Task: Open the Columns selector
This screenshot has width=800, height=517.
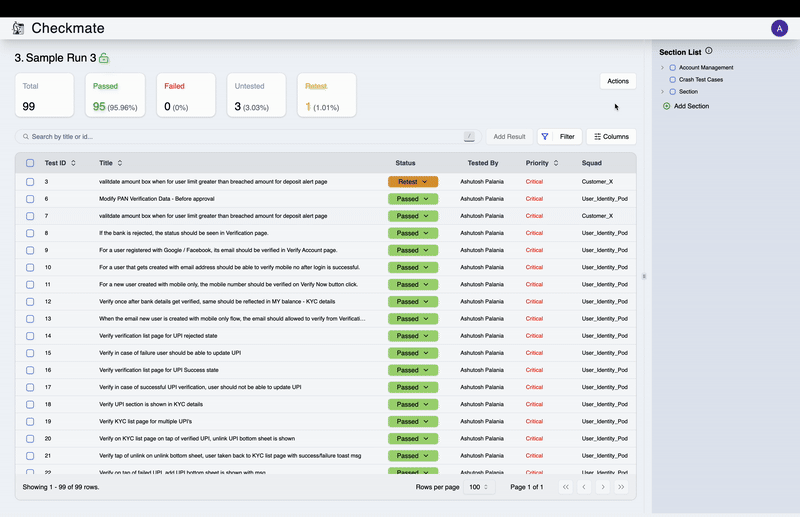Action: (x=611, y=136)
